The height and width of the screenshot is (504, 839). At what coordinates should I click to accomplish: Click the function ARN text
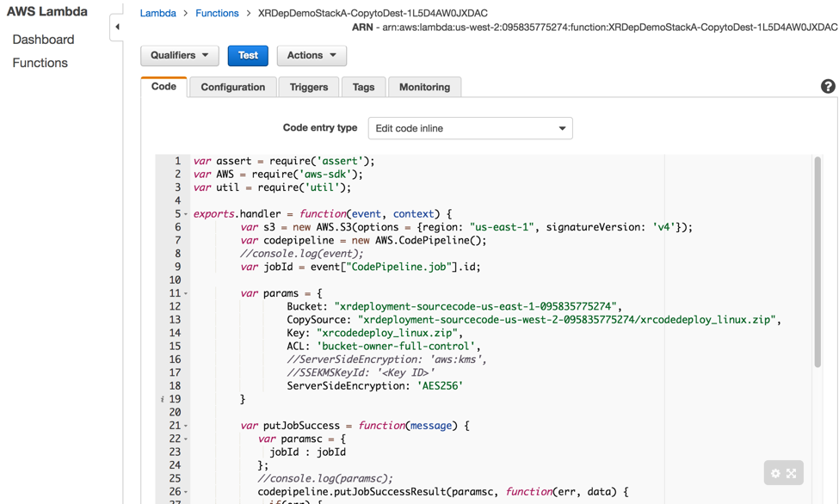(595, 28)
